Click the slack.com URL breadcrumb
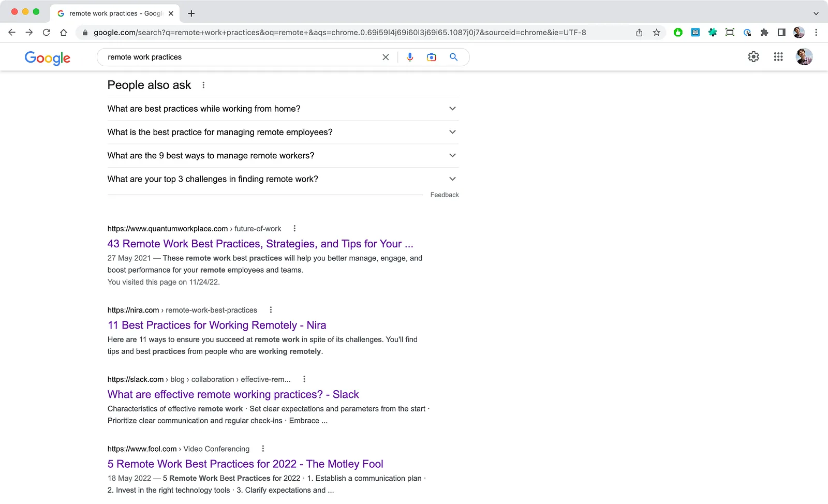Image resolution: width=828 pixels, height=504 pixels. (x=199, y=379)
